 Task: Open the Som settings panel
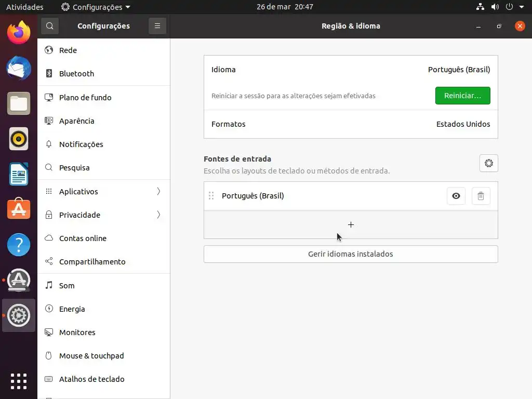point(66,286)
